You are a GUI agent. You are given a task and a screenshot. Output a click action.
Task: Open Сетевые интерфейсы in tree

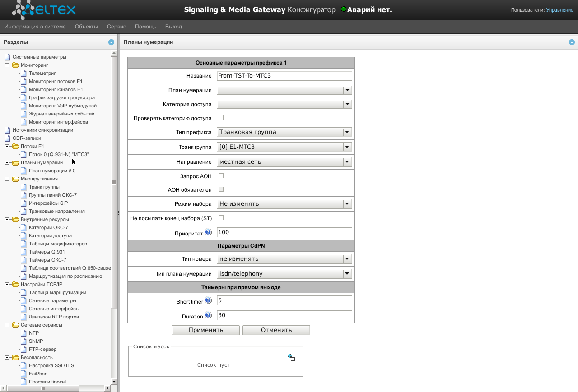click(x=54, y=309)
